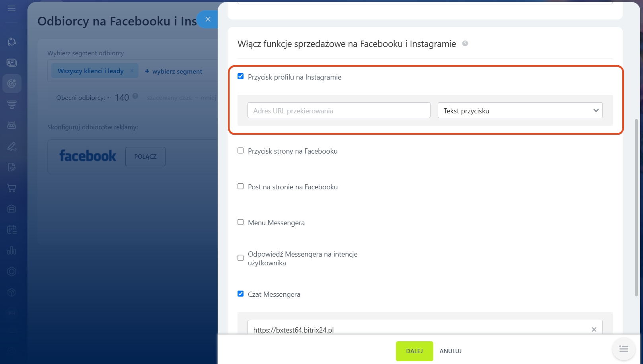This screenshot has height=364, width=643.
Task: Open the calendar icon in the sidebar
Action: tap(12, 230)
